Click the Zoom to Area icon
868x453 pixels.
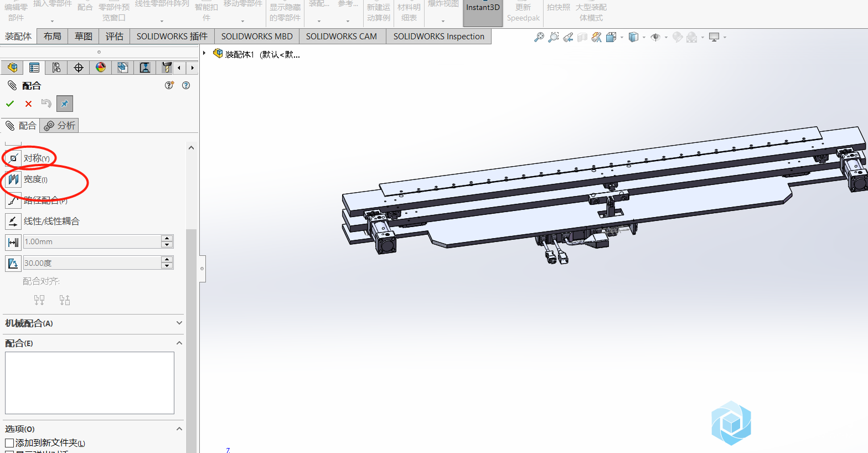(553, 37)
